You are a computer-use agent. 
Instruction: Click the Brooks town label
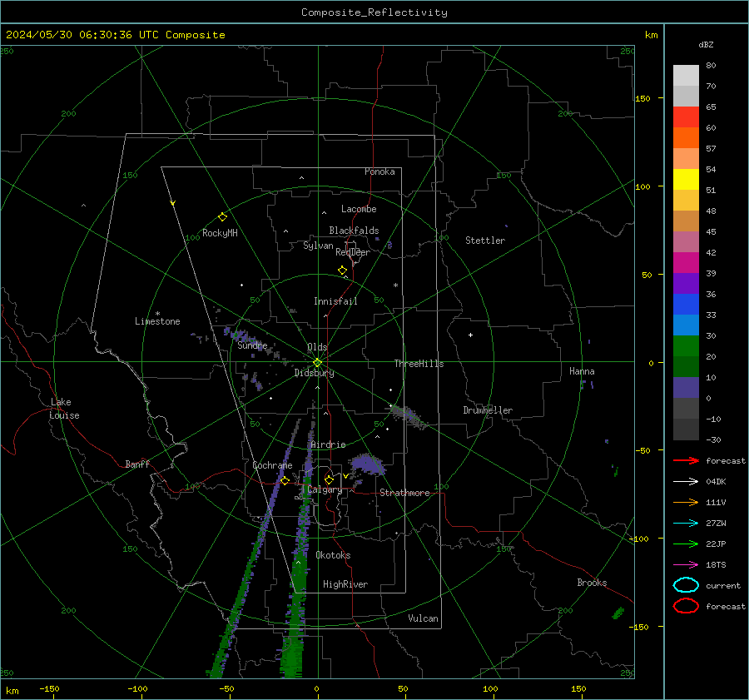pos(592,583)
